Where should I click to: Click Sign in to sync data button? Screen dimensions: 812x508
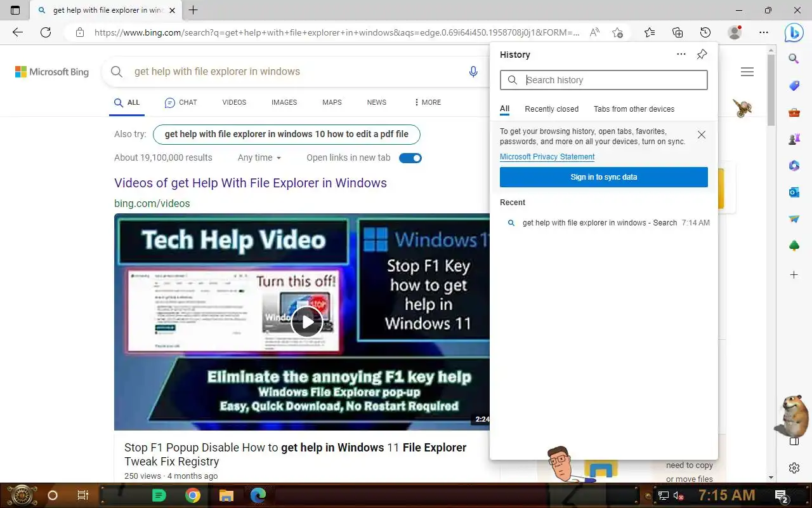pyautogui.click(x=604, y=177)
